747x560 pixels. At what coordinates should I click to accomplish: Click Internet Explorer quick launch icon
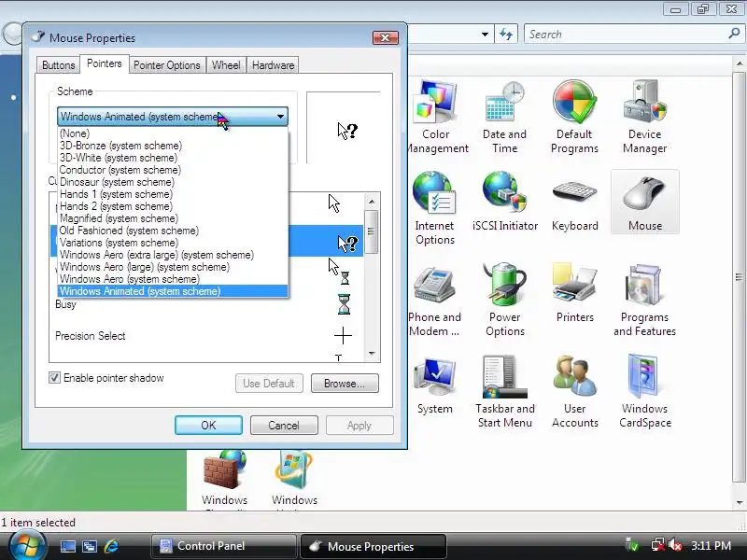click(111, 546)
